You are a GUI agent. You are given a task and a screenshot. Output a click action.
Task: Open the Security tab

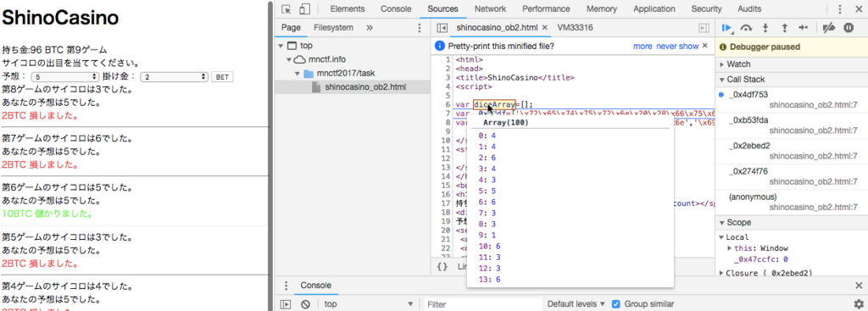(706, 8)
